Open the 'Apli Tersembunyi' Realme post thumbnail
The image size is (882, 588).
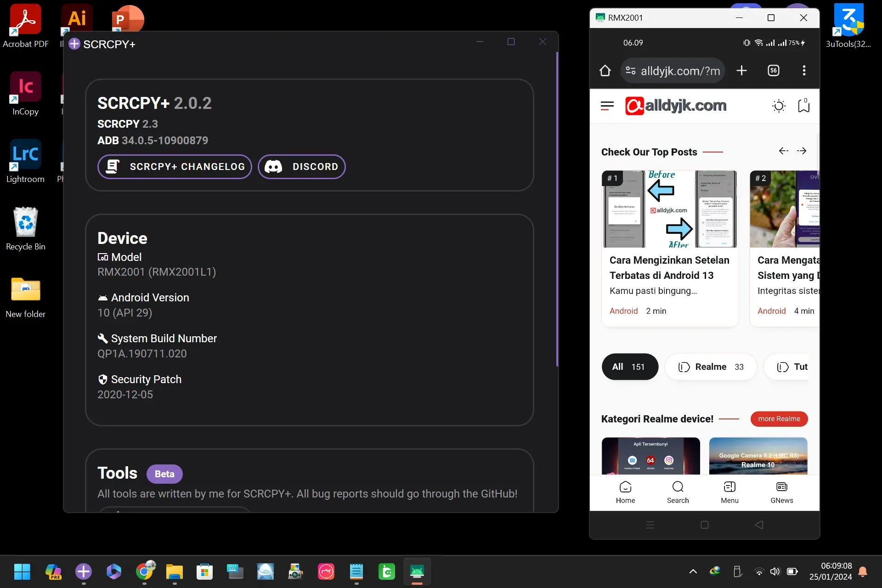651,456
